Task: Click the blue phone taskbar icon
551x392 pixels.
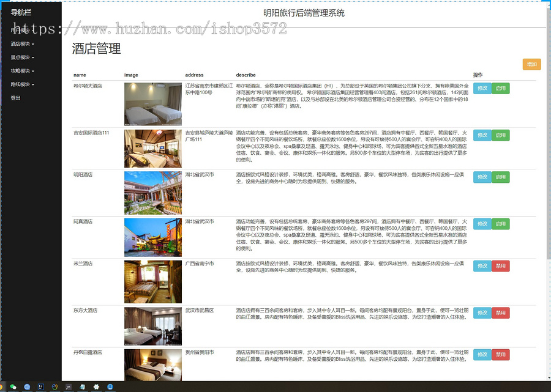Action: (110, 386)
